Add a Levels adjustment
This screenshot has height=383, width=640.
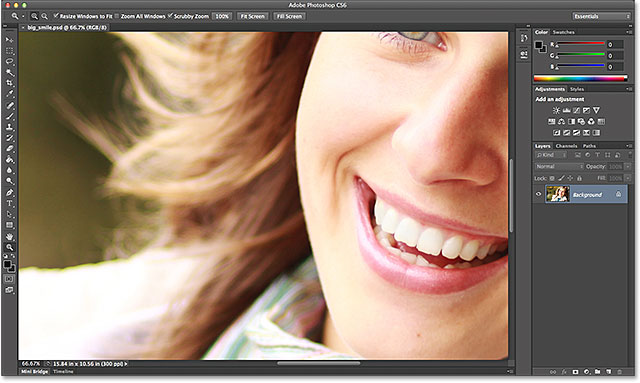[566, 110]
